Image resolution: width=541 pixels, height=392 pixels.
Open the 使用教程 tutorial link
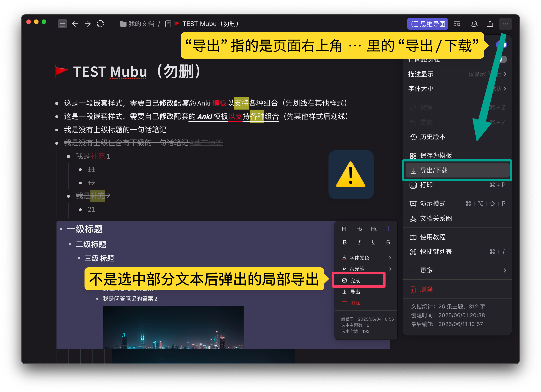pos(432,237)
